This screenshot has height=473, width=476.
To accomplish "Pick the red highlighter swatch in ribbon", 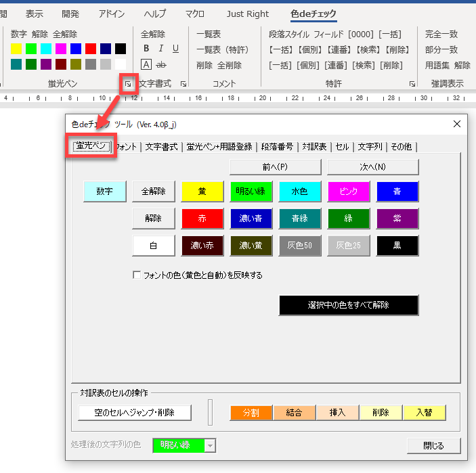I will point(91,49).
